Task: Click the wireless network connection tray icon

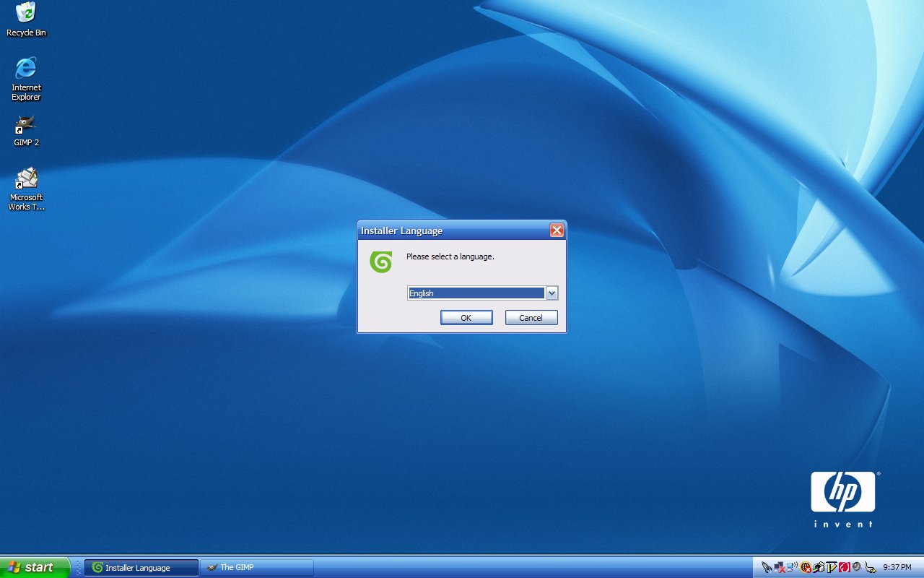Action: 792,566
